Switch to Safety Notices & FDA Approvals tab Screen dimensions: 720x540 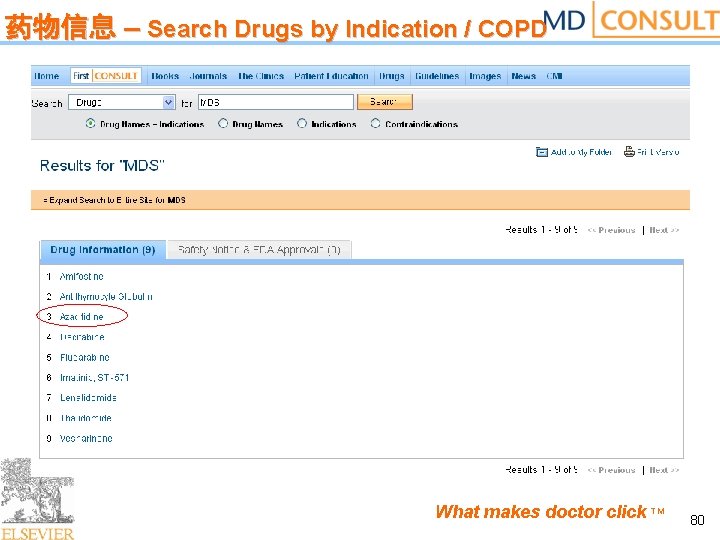[x=259, y=250]
